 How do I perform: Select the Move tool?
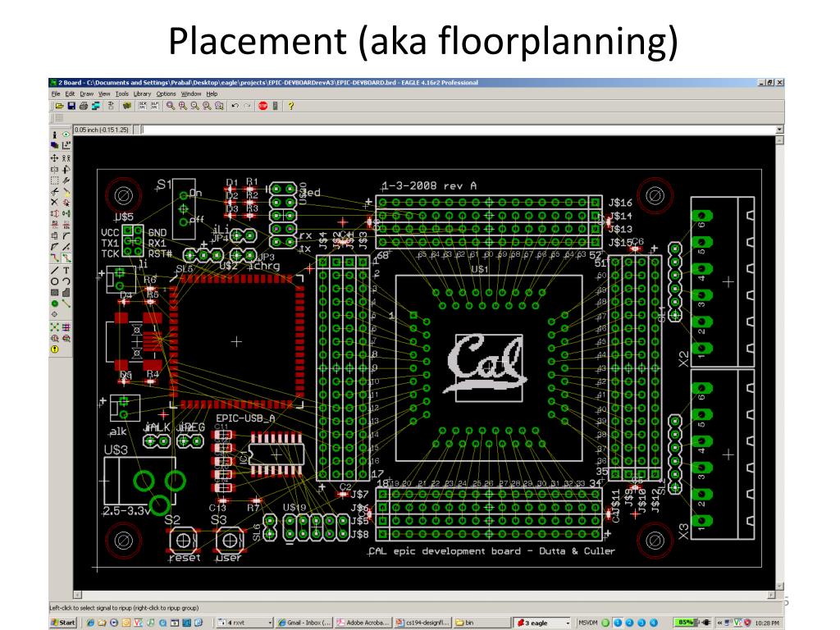click(x=55, y=158)
